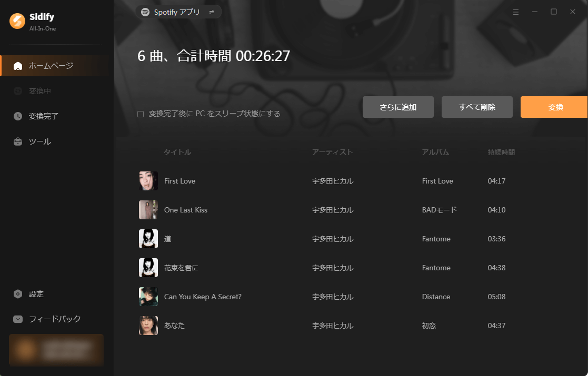
Task: Click the さらに追加 button
Action: pos(398,107)
